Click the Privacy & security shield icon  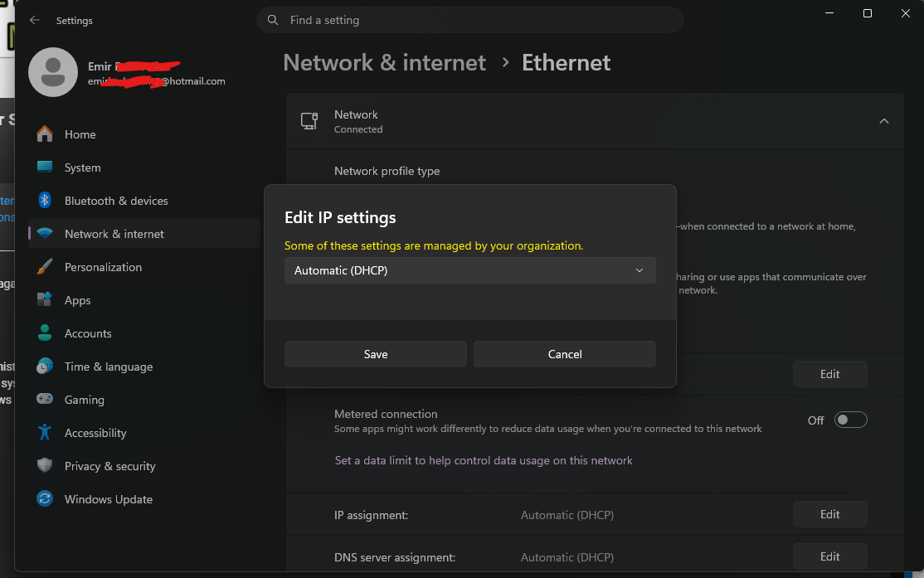pos(45,465)
